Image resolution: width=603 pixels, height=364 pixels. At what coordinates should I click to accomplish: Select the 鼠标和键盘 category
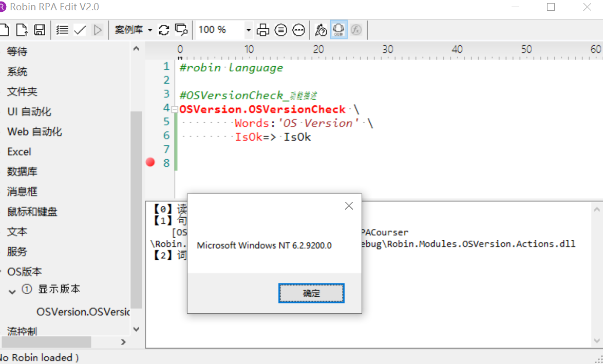[x=32, y=212]
